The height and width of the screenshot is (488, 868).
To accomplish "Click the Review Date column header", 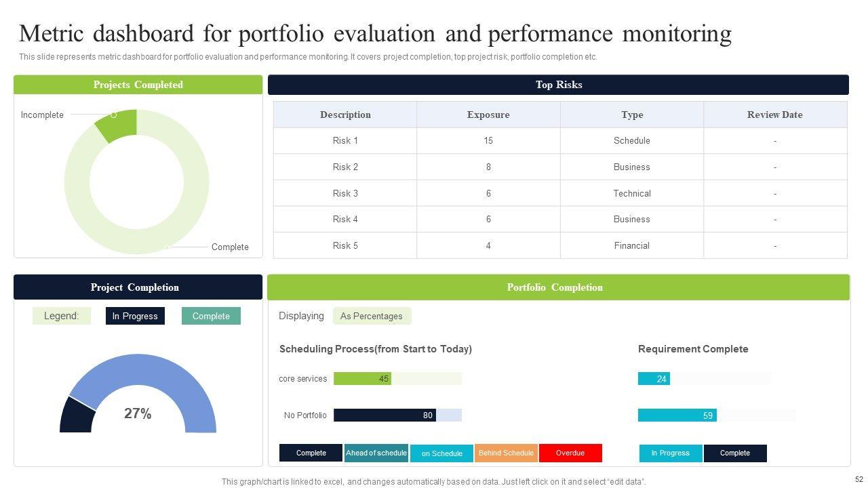I will pyautogui.click(x=775, y=115).
